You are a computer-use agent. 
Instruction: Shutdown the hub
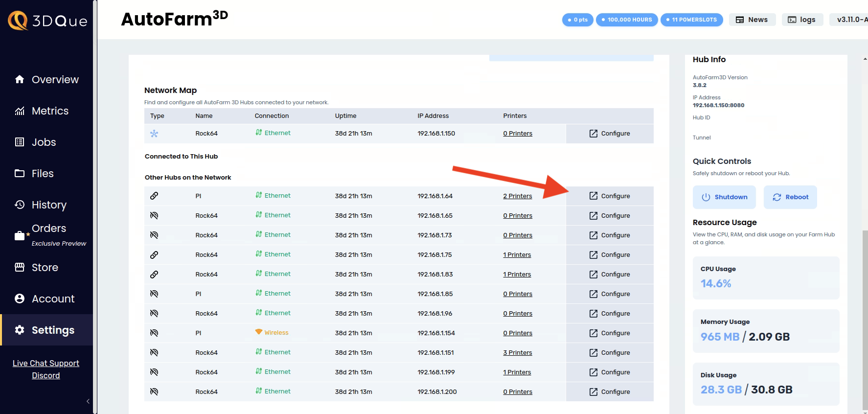point(724,197)
